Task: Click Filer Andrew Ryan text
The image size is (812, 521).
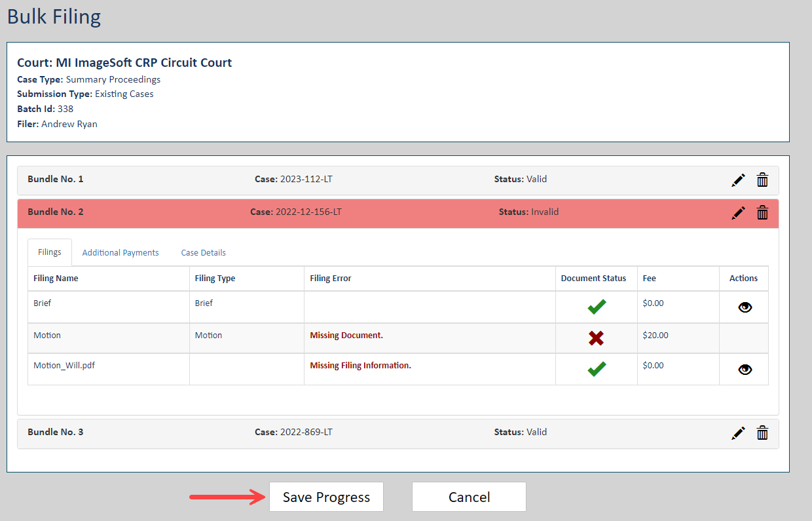Action: pos(57,124)
